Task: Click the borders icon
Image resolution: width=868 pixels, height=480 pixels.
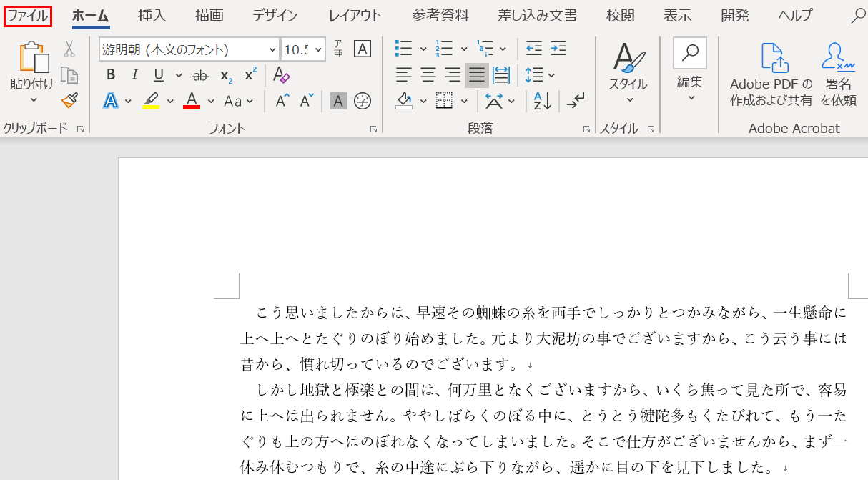Action: click(x=444, y=101)
